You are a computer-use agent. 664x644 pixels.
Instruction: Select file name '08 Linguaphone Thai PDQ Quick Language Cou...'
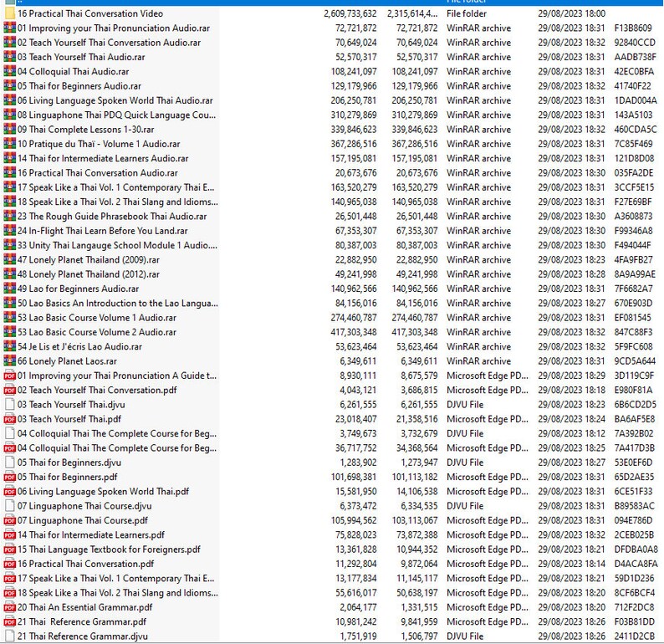(116, 115)
